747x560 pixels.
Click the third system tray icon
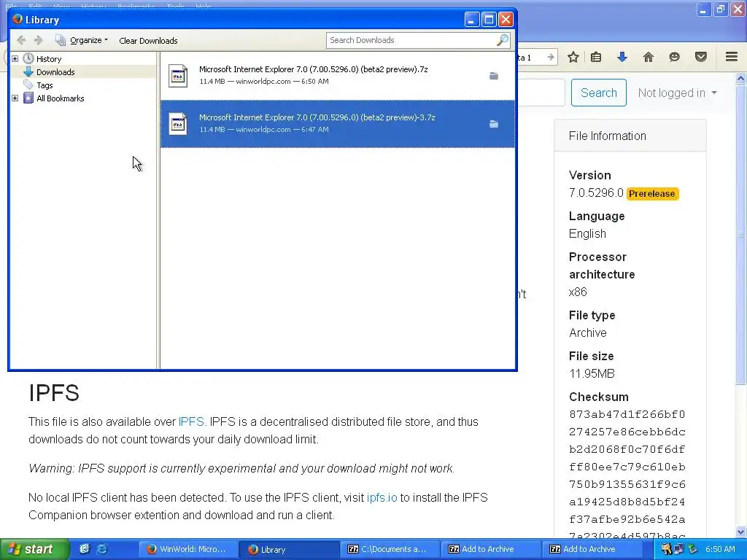(x=692, y=550)
